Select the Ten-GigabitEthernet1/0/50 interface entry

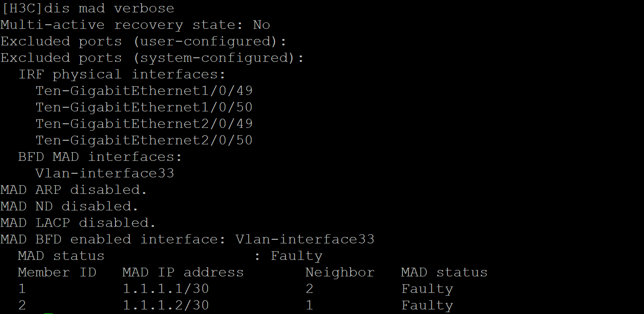coord(144,107)
